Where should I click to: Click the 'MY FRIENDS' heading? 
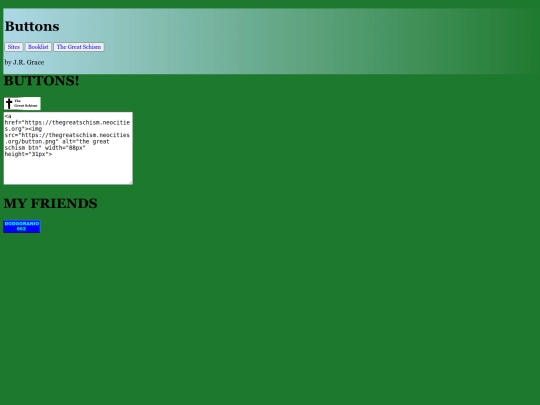tap(50, 203)
